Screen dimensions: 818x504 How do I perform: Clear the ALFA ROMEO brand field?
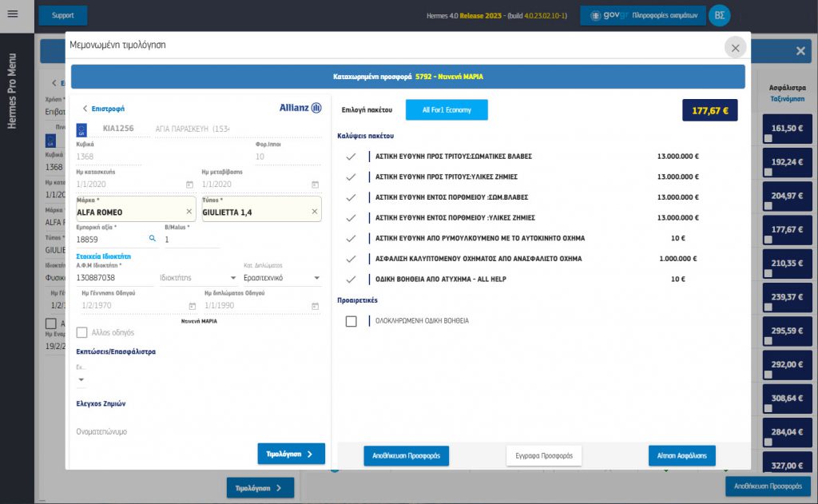pos(189,212)
